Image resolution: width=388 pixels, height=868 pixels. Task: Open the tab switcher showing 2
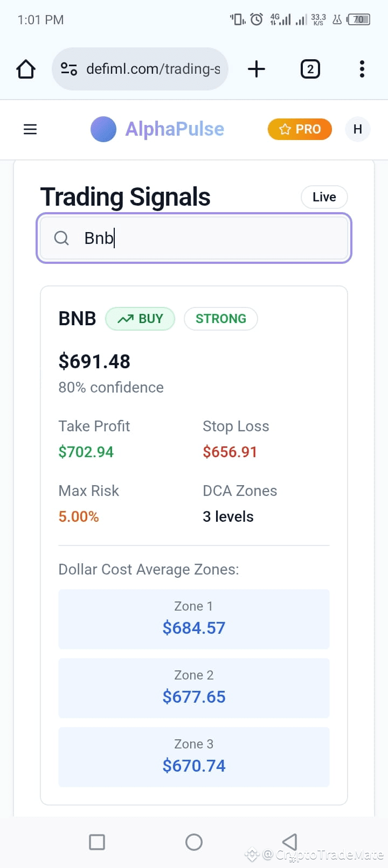(310, 69)
